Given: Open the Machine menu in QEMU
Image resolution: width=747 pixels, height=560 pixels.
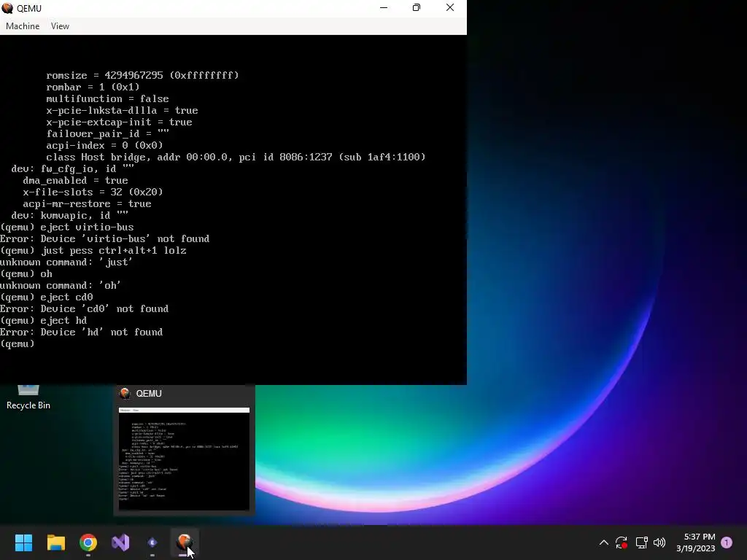Looking at the screenshot, I should coord(23,26).
